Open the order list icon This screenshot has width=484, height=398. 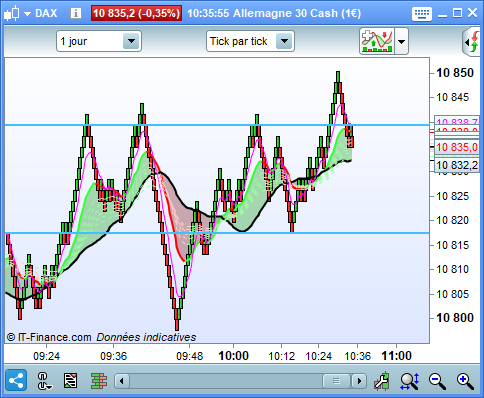click(x=70, y=381)
